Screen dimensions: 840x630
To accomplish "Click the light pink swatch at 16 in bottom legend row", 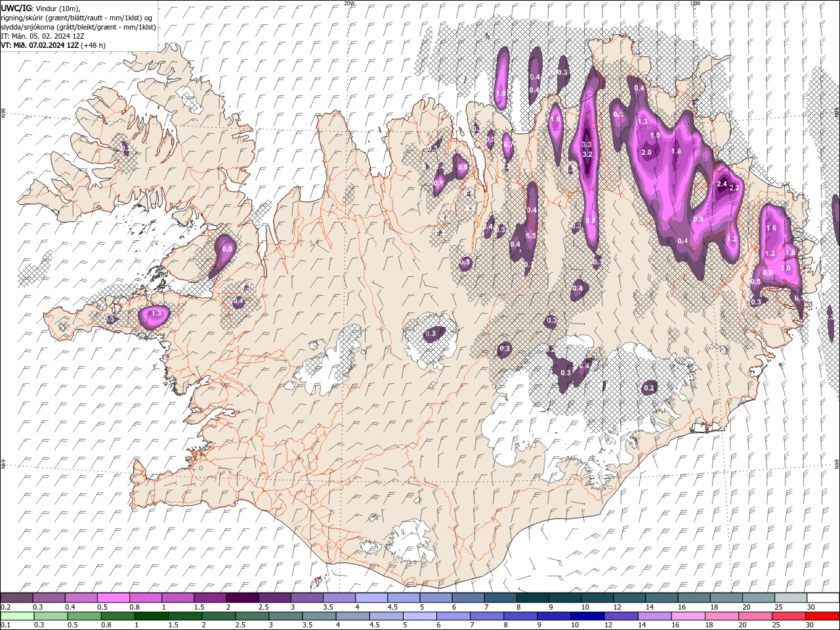I will [688, 616].
